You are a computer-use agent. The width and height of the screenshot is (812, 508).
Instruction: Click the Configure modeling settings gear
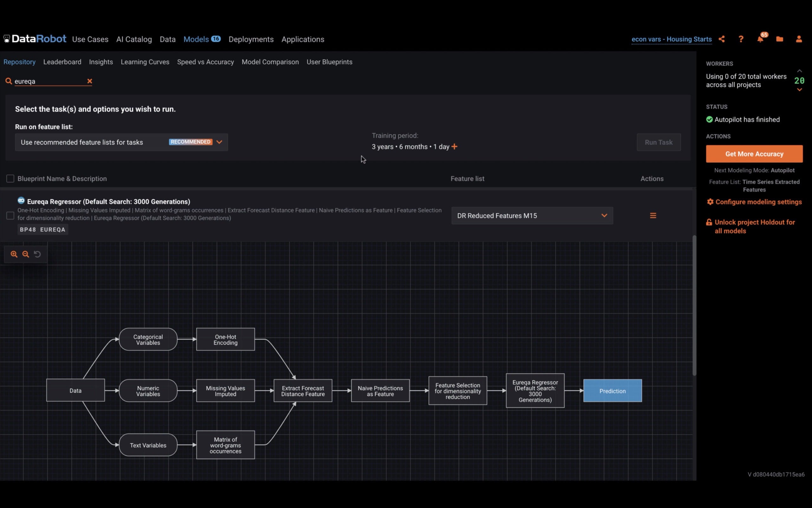710,202
